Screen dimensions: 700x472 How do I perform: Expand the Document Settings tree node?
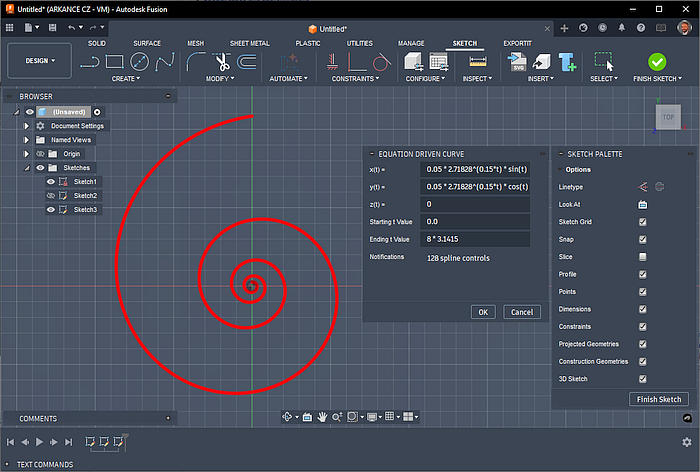click(x=27, y=126)
